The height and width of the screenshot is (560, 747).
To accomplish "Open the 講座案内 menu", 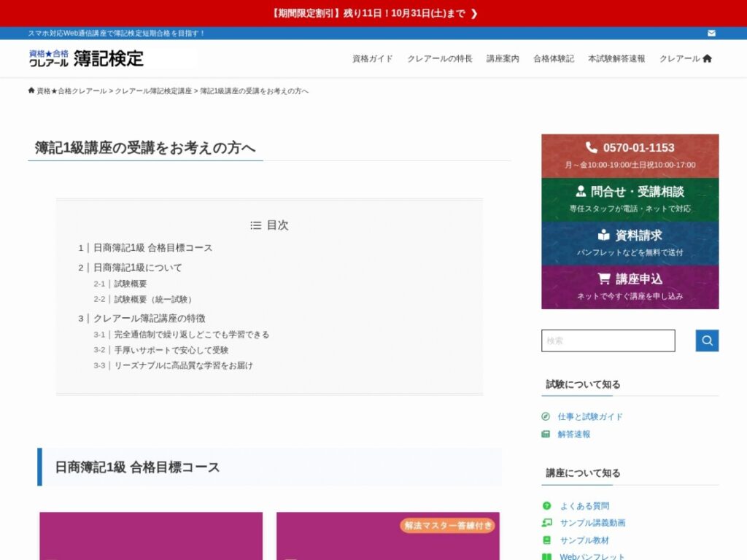I will [503, 58].
